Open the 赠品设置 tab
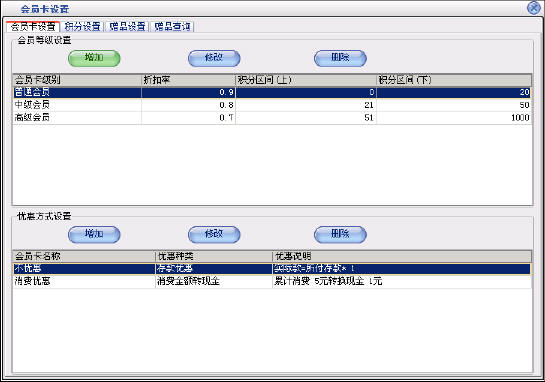This screenshot has width=545, height=382. coord(127,26)
